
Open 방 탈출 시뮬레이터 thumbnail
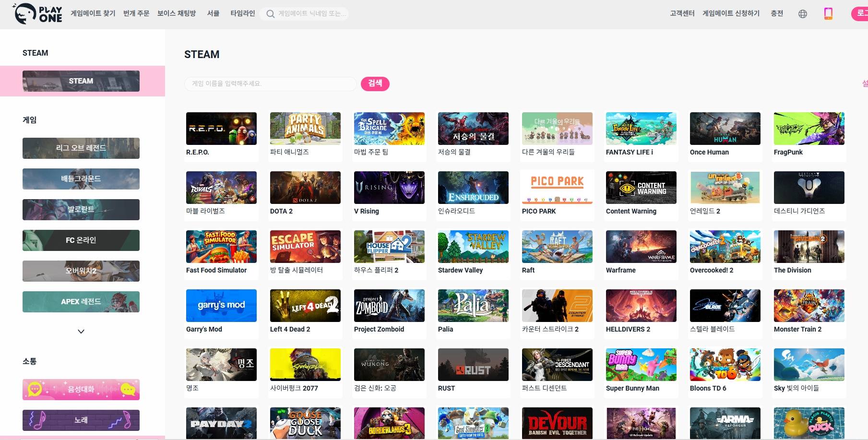305,247
